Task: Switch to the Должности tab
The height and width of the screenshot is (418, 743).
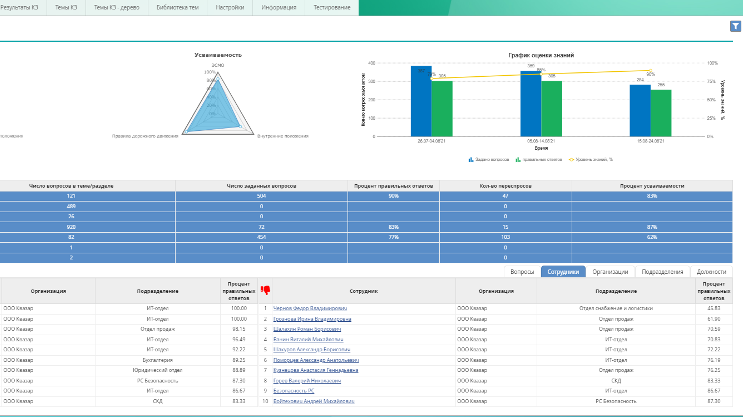Action: pos(712,271)
